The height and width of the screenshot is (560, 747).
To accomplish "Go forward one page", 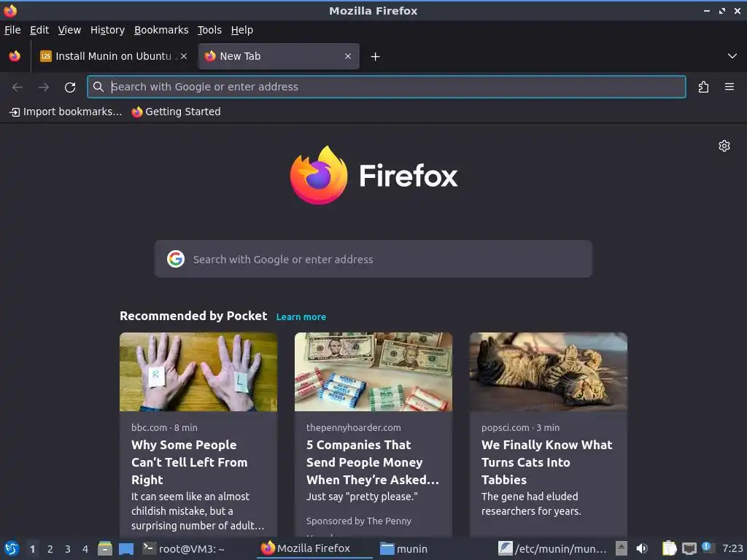I will point(44,87).
